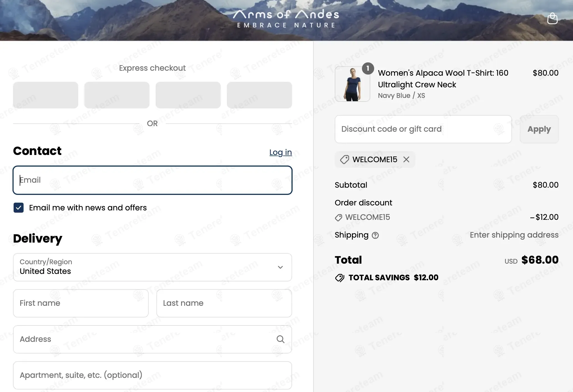Click the Country/Region chevron arrow
Image resolution: width=573 pixels, height=392 pixels.
pos(280,267)
